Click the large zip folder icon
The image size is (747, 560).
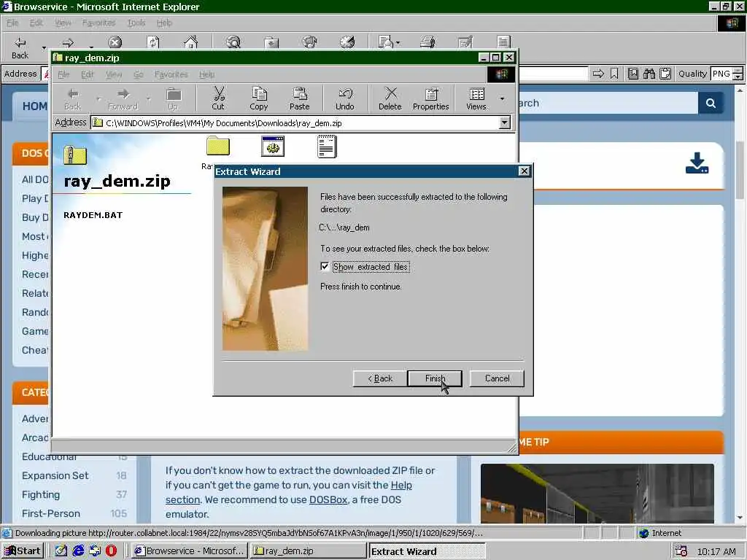click(x=75, y=155)
